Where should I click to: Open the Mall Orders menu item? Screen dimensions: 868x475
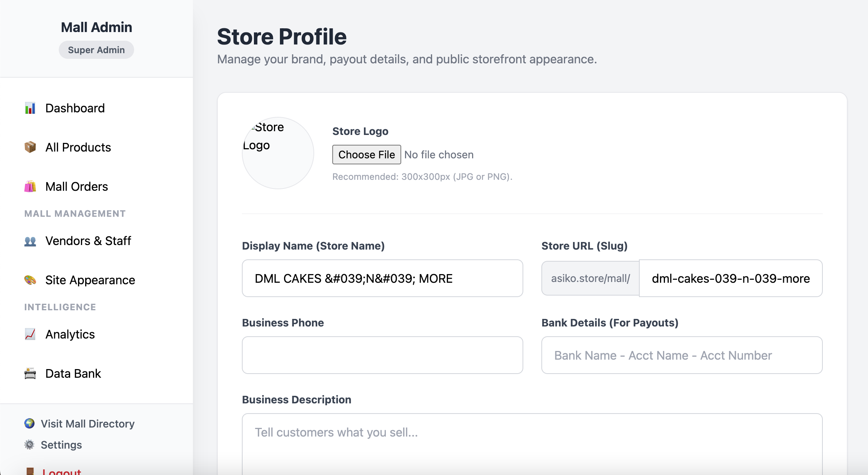[76, 187]
